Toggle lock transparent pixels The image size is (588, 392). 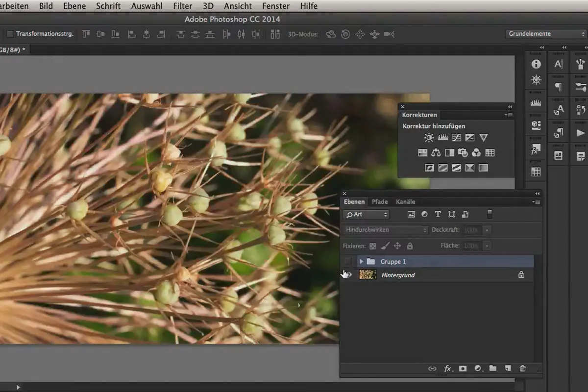click(x=373, y=246)
